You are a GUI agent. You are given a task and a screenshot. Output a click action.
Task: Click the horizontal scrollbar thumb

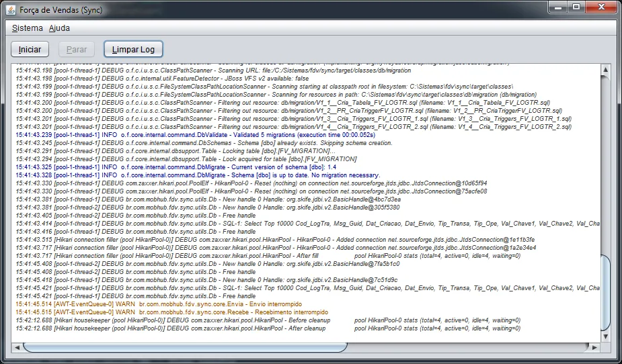[185, 347]
